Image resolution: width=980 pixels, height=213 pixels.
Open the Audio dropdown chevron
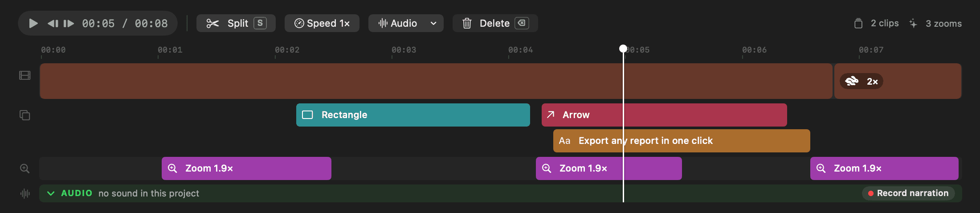433,23
